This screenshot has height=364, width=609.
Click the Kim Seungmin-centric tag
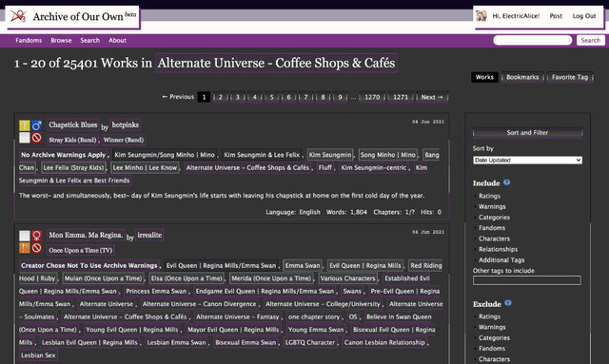374,167
